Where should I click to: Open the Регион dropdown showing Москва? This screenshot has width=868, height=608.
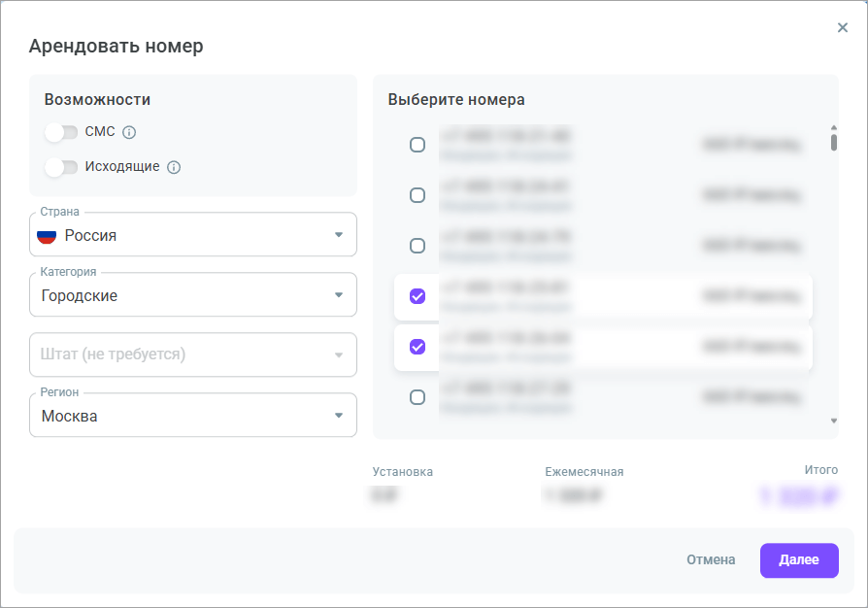[x=193, y=415]
